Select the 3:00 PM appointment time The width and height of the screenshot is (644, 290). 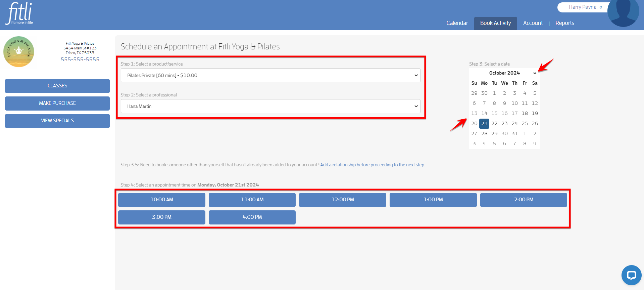click(x=162, y=217)
